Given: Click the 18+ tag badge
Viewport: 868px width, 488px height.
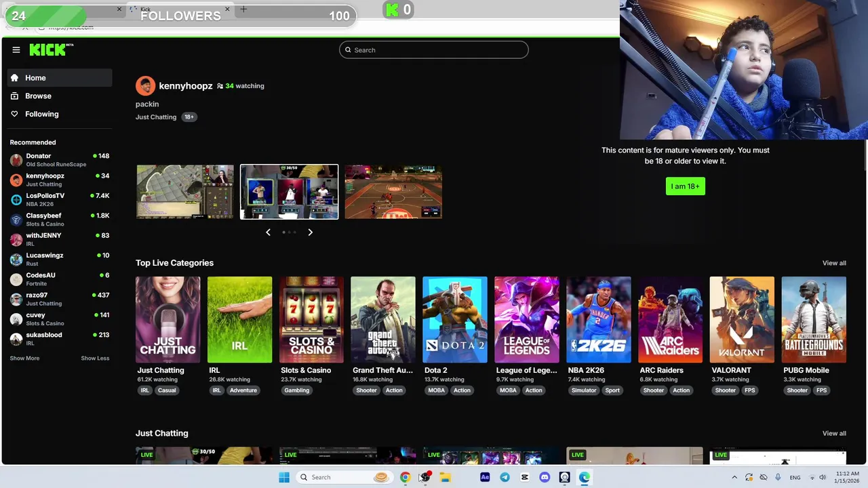Looking at the screenshot, I should coord(189,117).
